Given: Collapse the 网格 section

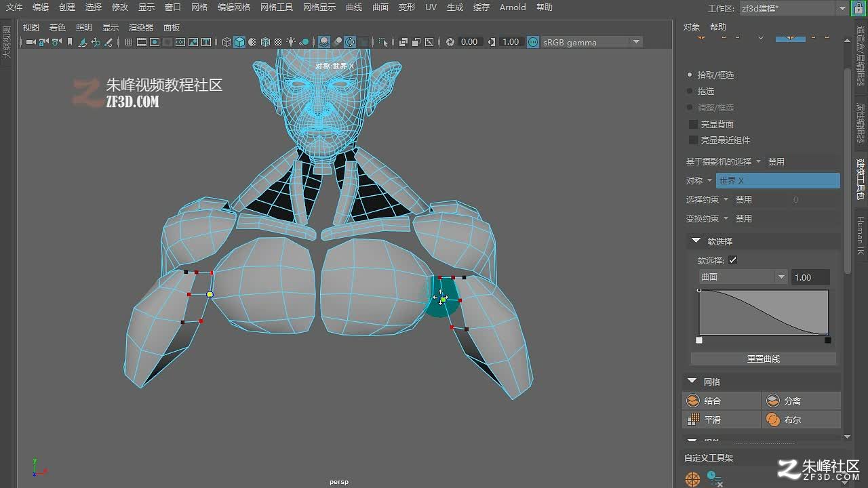Looking at the screenshot, I should [692, 382].
